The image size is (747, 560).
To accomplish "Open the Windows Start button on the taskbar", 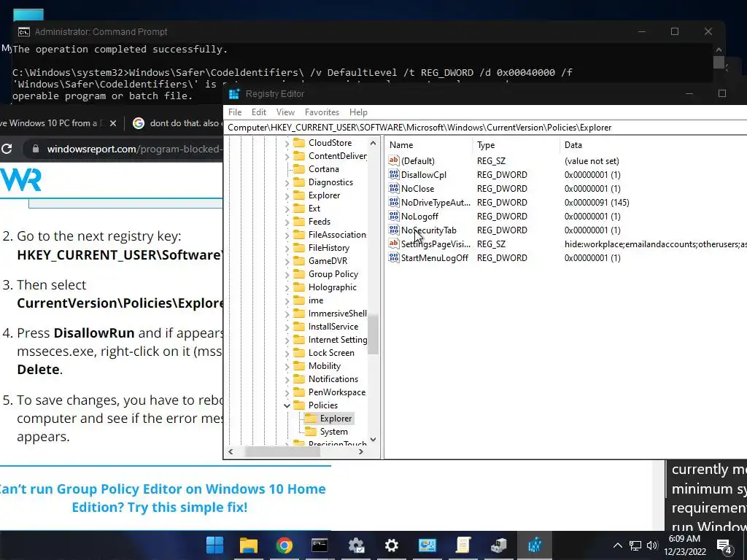I will [x=214, y=545].
